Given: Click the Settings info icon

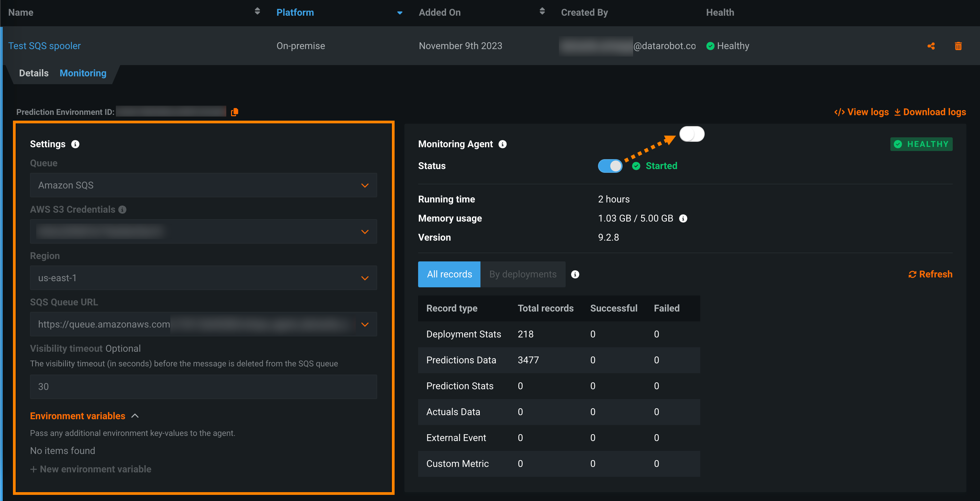Looking at the screenshot, I should (x=75, y=144).
